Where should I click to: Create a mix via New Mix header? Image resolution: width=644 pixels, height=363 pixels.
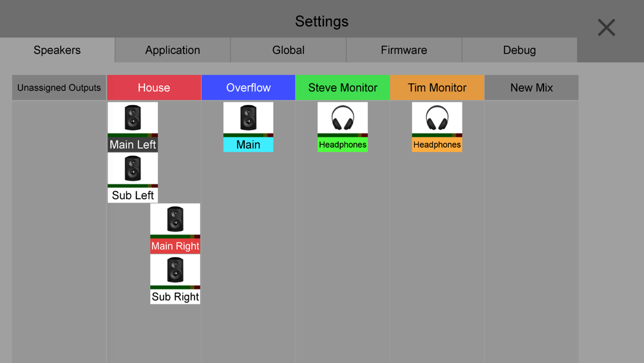(x=531, y=88)
